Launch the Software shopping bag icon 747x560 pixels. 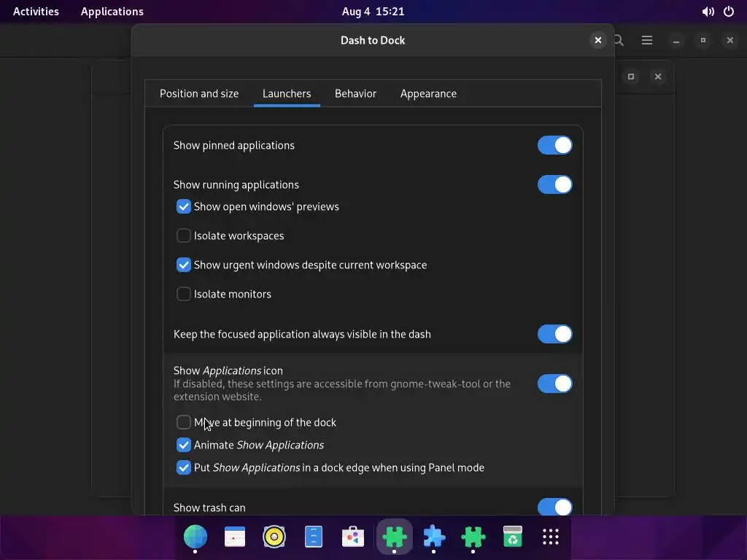pos(353,537)
